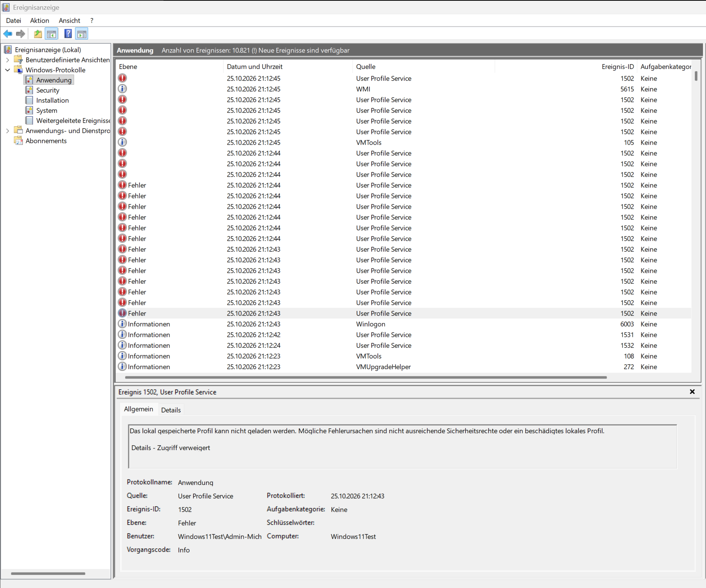Click the horizontal scrollbar under event list
Image resolution: width=706 pixels, height=588 pixels.
(366, 377)
